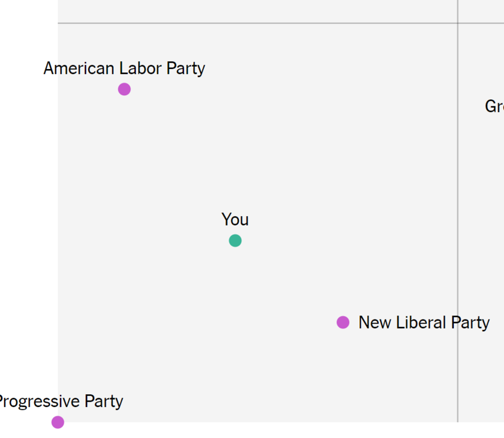
Task: Click the word Party in American Labor Party
Action: pos(186,69)
